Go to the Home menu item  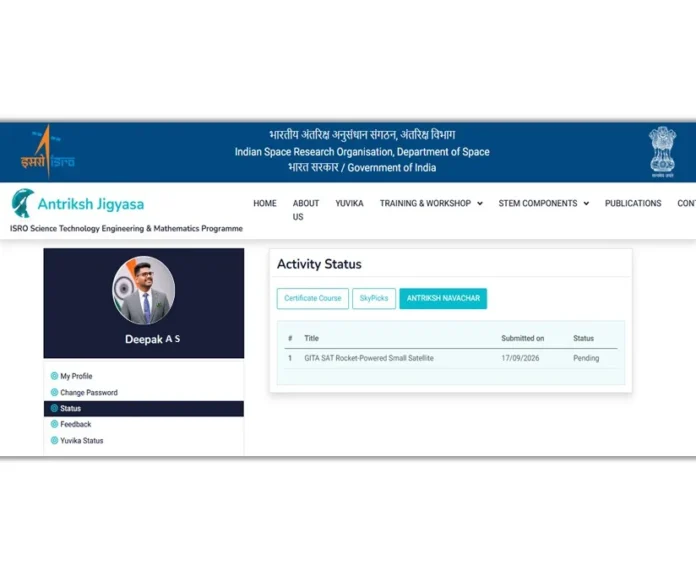[265, 203]
